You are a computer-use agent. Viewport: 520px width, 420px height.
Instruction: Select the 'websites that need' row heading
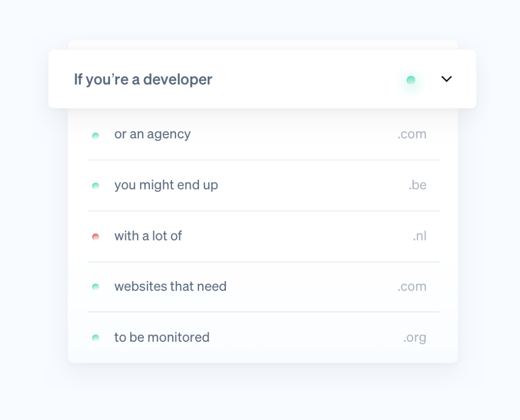pyautogui.click(x=171, y=287)
